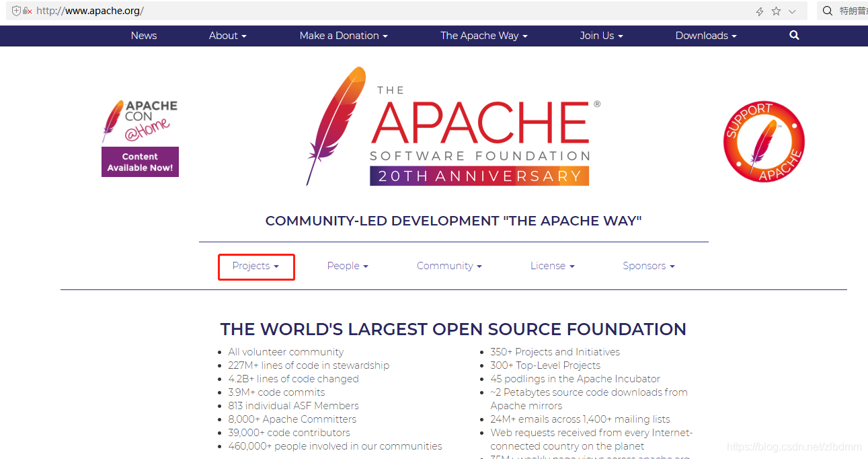868x459 pixels.
Task: Expand the Make a Donation menu
Action: click(344, 36)
